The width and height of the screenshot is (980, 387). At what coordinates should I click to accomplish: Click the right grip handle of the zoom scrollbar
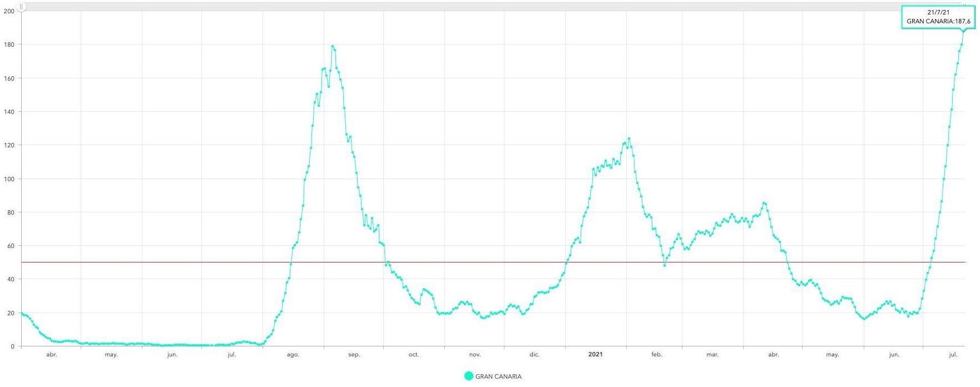[964, 6]
